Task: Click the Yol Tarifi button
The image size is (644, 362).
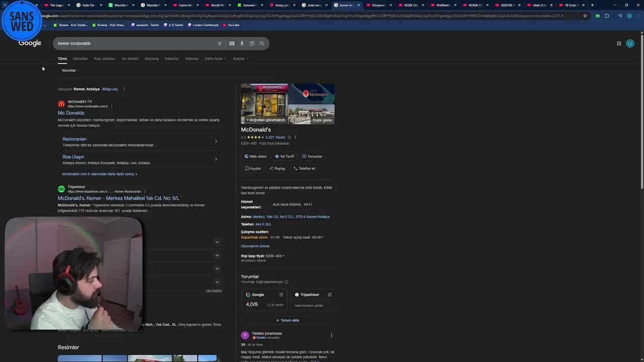Action: click(x=284, y=156)
